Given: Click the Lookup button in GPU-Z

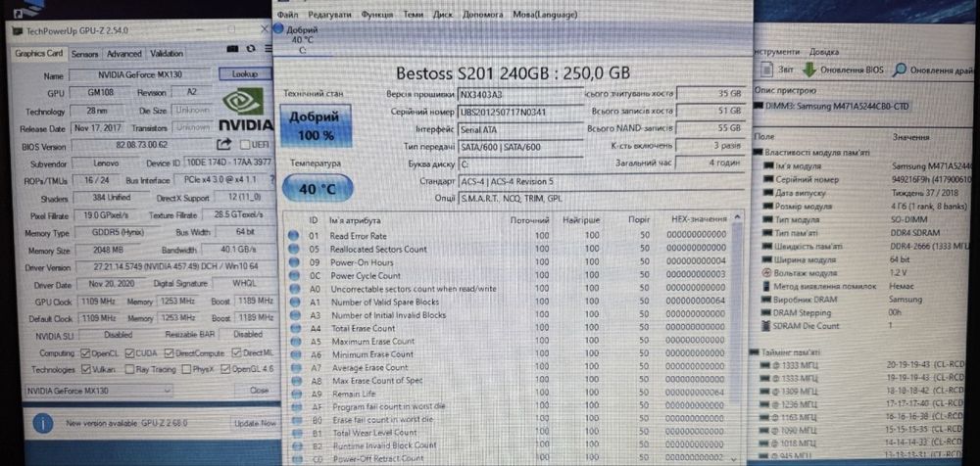Looking at the screenshot, I should pyautogui.click(x=245, y=73).
